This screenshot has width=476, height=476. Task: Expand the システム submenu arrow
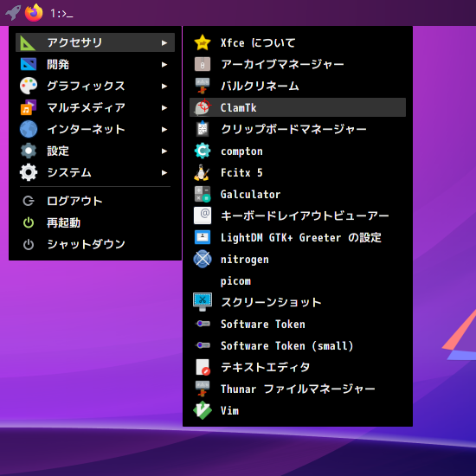click(164, 173)
